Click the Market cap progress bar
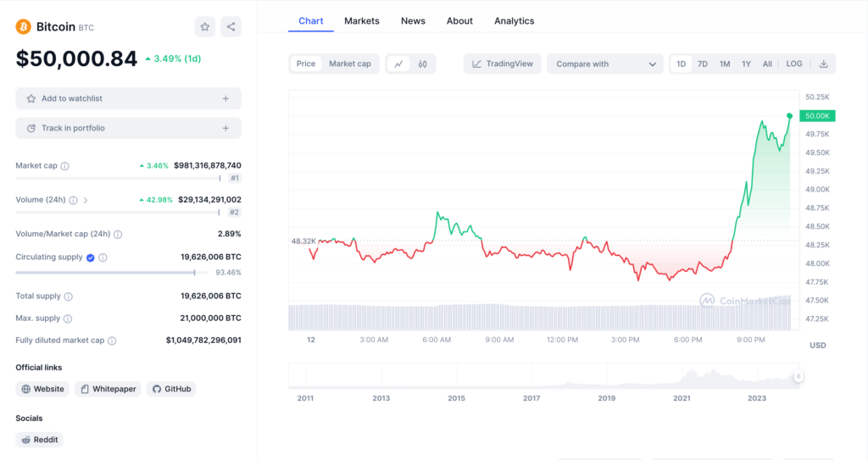The width and height of the screenshot is (868, 460). point(119,178)
